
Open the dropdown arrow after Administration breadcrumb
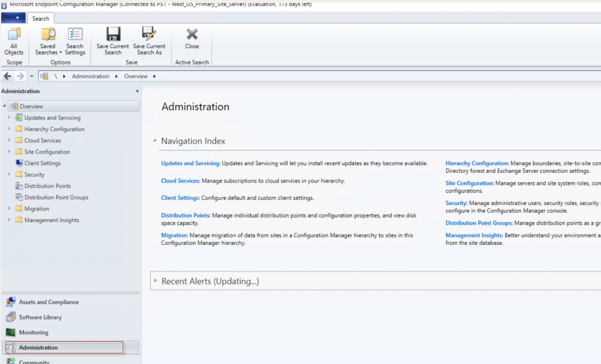116,76
